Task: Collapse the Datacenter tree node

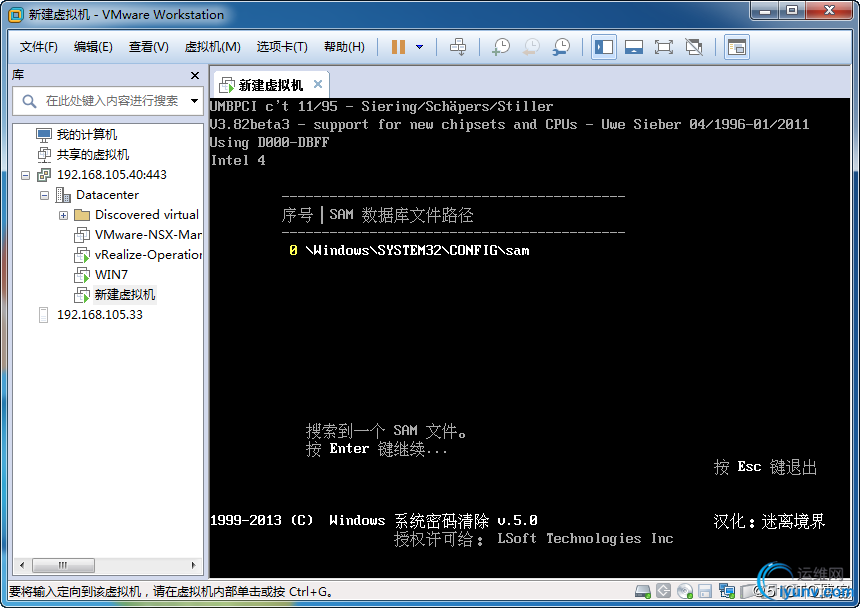Action: click(44, 195)
